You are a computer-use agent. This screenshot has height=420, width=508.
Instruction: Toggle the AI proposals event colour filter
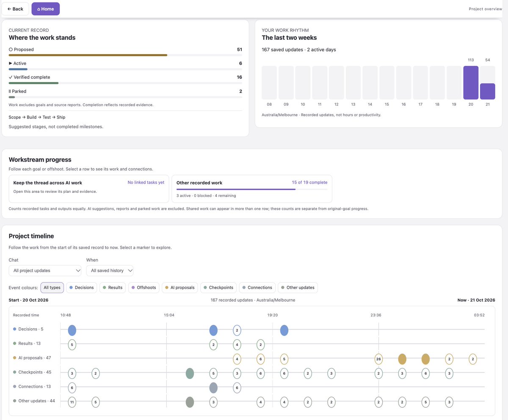(180, 288)
